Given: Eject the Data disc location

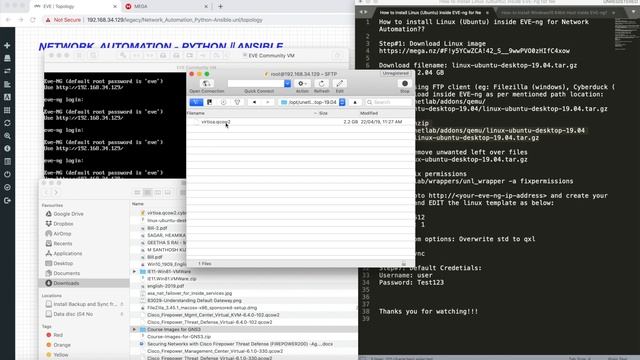Looking at the screenshot, I should [x=122, y=314].
